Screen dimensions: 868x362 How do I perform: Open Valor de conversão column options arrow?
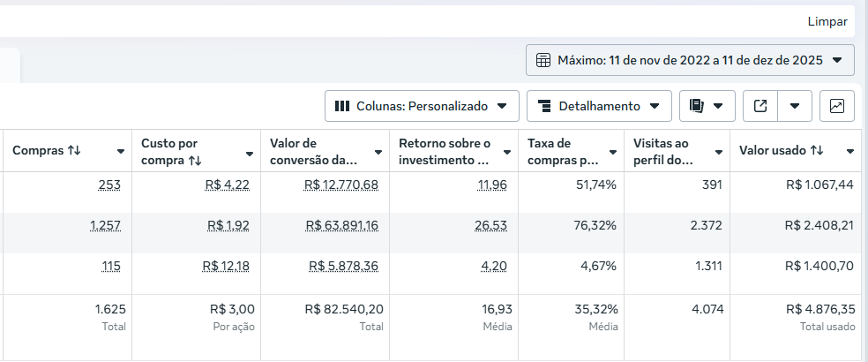tap(378, 152)
